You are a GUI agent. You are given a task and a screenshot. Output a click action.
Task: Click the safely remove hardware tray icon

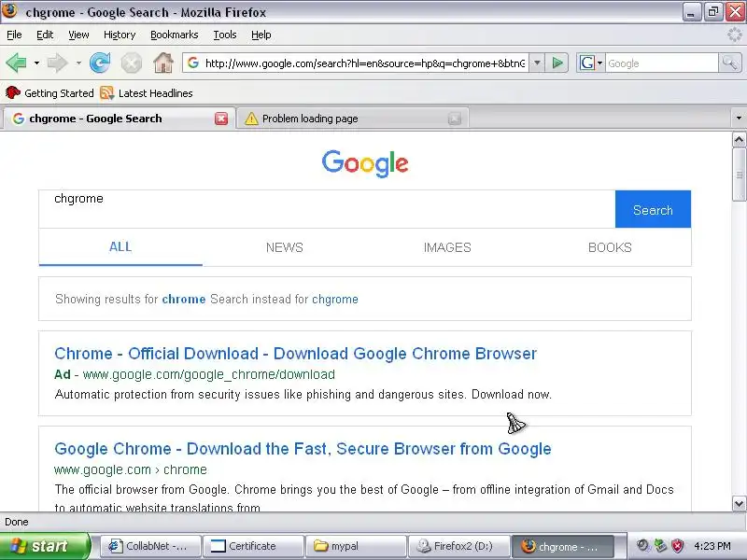coord(660,546)
